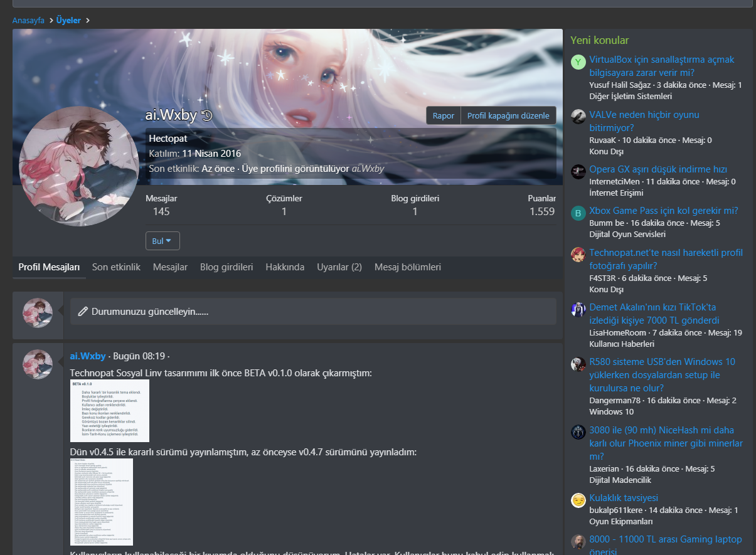Go to Anasayfa breadcrumb
The width and height of the screenshot is (756, 555).
[28, 20]
